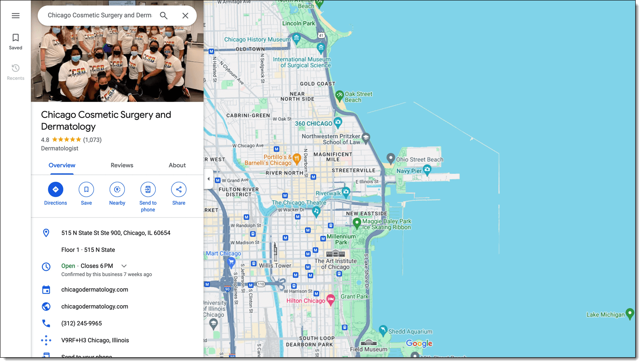Expand the opening hours chevron
642x364 pixels.
(124, 266)
